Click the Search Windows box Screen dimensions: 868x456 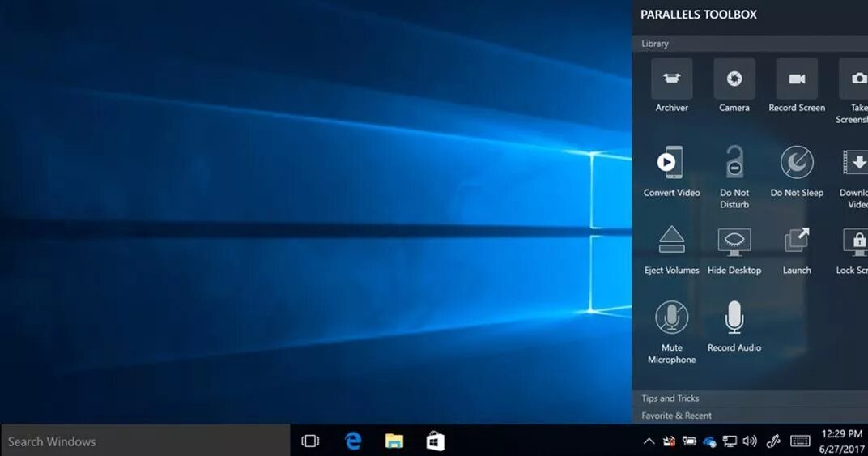pyautogui.click(x=145, y=441)
